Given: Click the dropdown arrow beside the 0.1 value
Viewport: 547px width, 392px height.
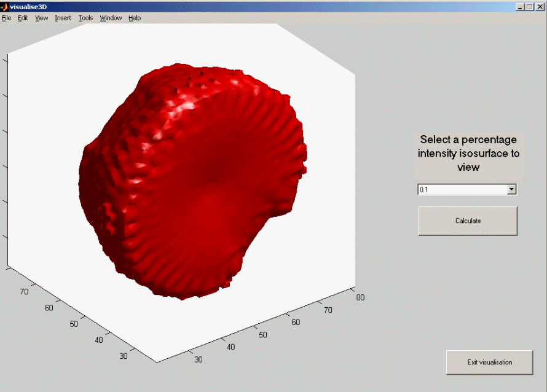Looking at the screenshot, I should 512,190.
